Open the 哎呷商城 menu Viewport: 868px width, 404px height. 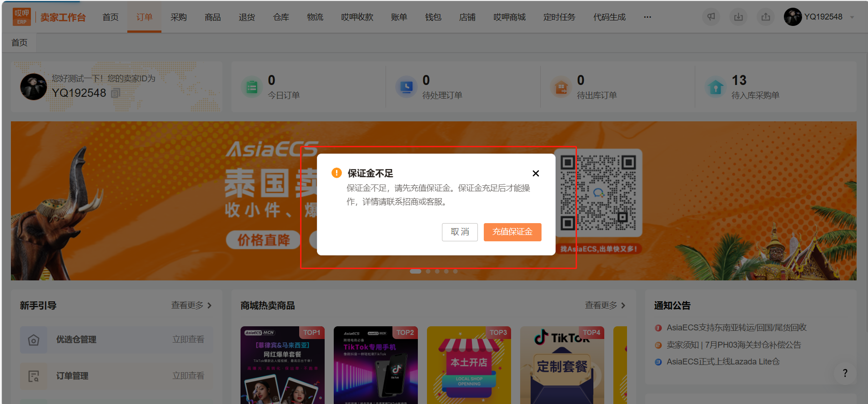(x=510, y=17)
